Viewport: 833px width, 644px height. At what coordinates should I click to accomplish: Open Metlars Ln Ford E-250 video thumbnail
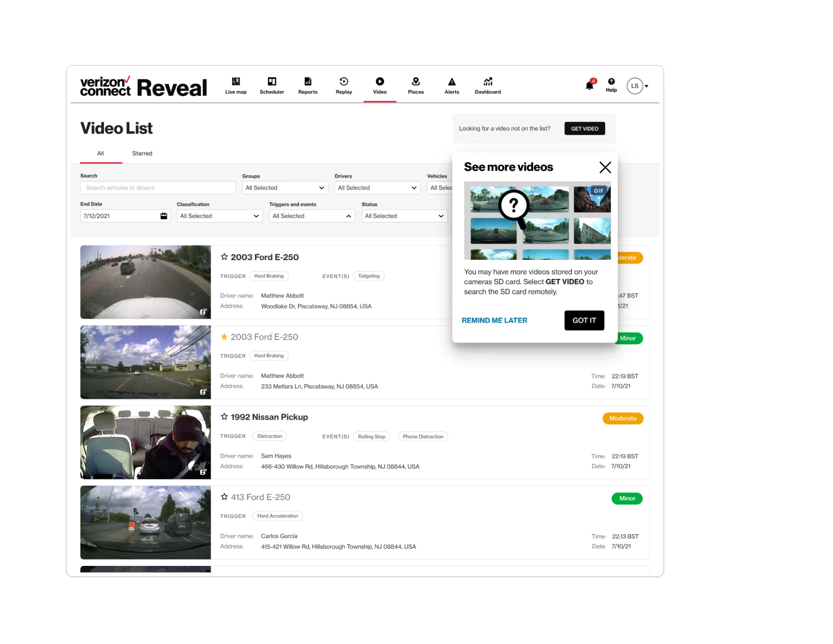tap(145, 362)
